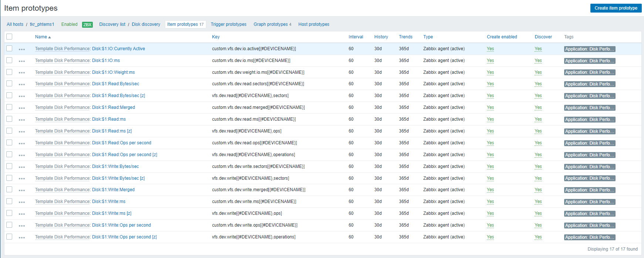Open the three-dot menu for Disk:$1:Write:ms row
The height and width of the screenshot is (258, 644).
(22, 202)
